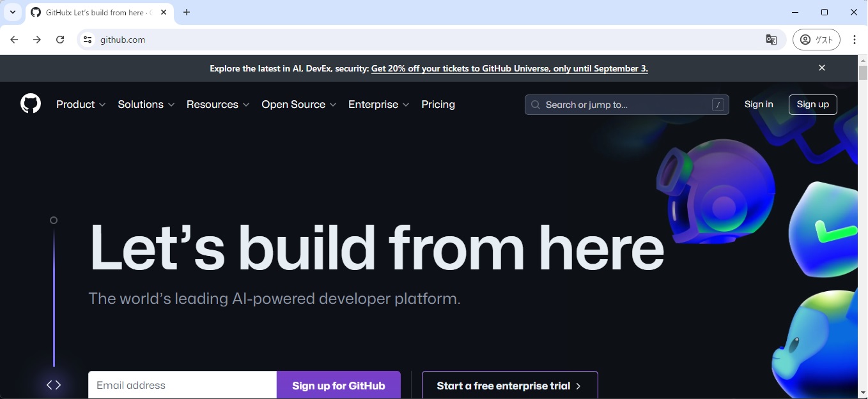Click the search magnifier icon
The height and width of the screenshot is (399, 868).
point(536,105)
